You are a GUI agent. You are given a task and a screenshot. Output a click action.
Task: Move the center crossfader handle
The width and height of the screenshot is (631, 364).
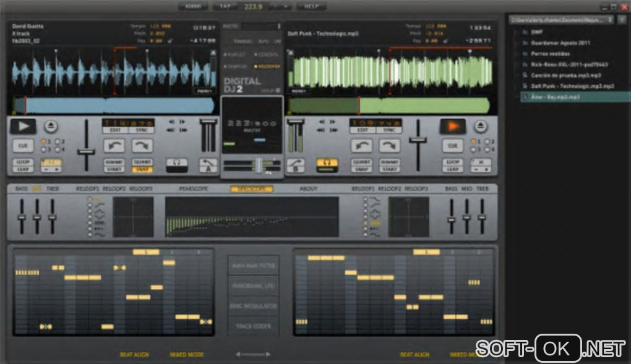click(259, 165)
